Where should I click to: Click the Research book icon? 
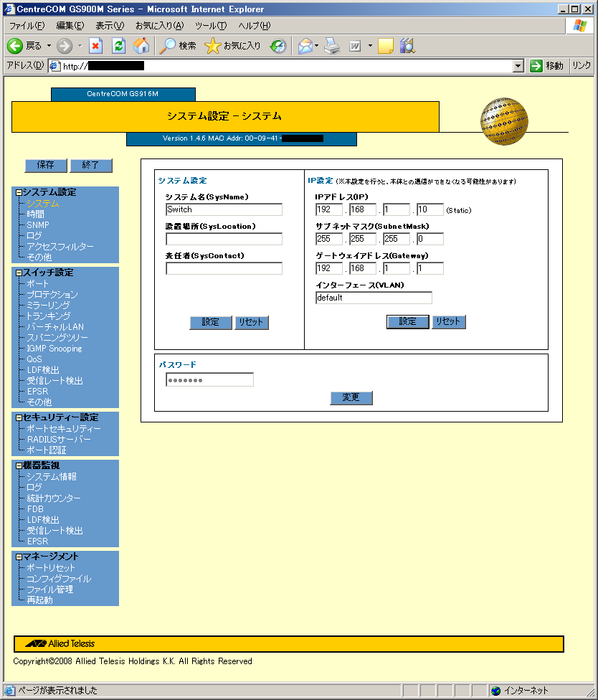(407, 45)
